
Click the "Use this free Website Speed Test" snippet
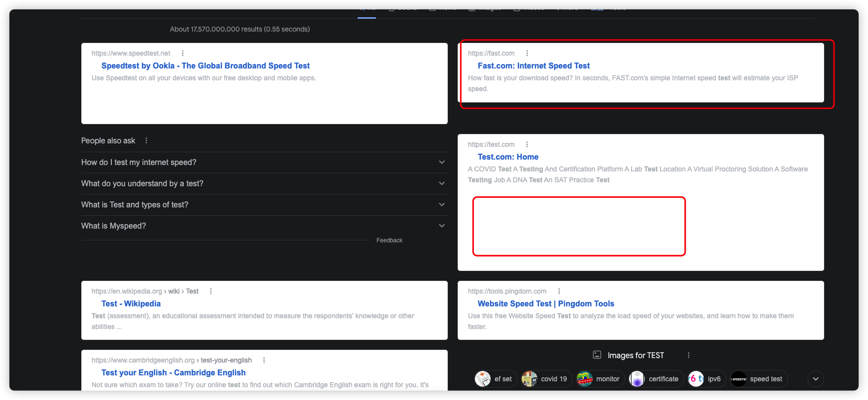click(x=631, y=321)
